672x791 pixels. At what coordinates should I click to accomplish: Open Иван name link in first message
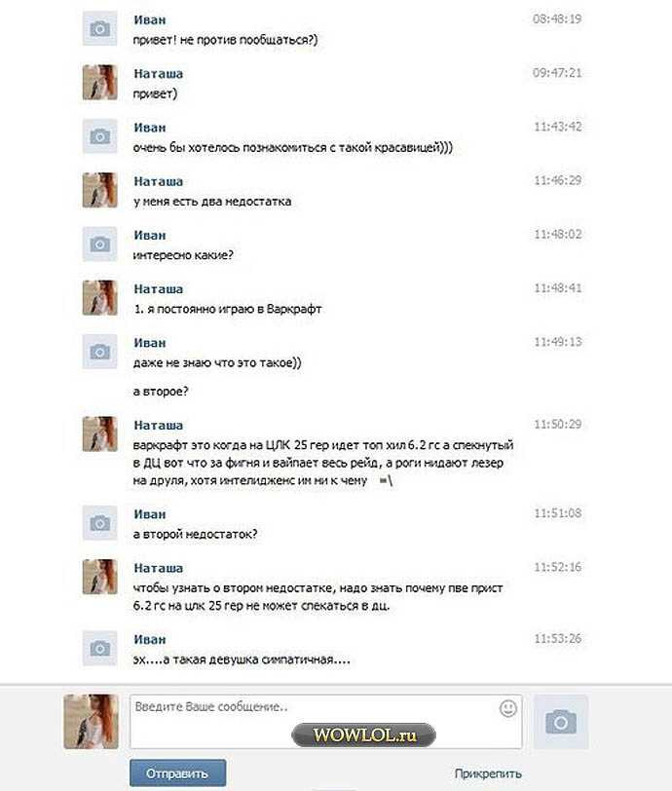pyautogui.click(x=150, y=19)
